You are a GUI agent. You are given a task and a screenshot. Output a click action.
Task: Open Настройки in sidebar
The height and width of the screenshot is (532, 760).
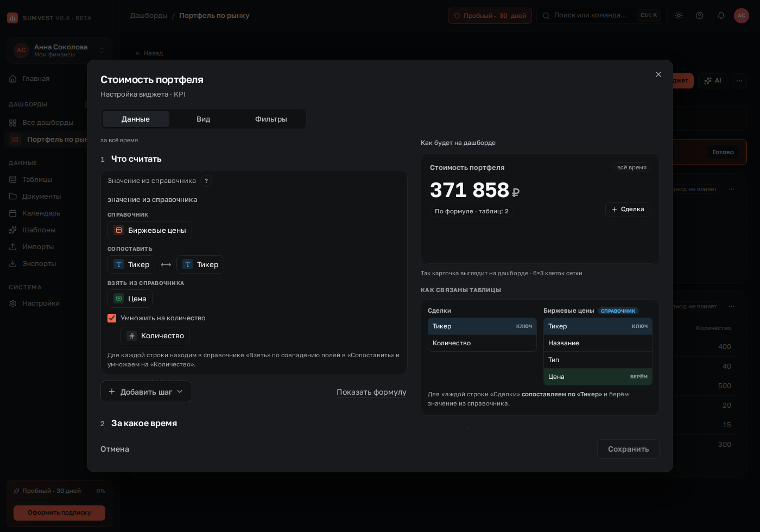(x=41, y=303)
